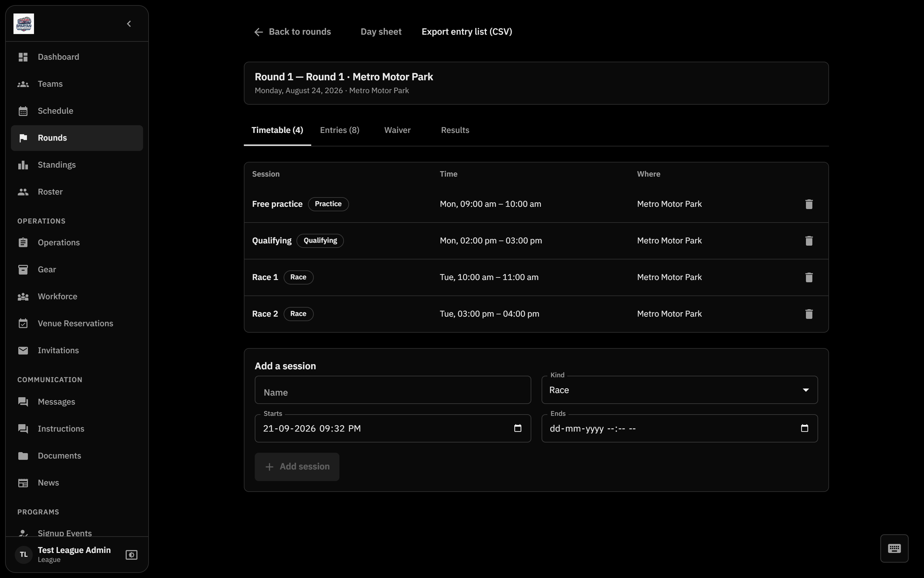Go back to rounds
The height and width of the screenshot is (578, 924).
coord(293,32)
